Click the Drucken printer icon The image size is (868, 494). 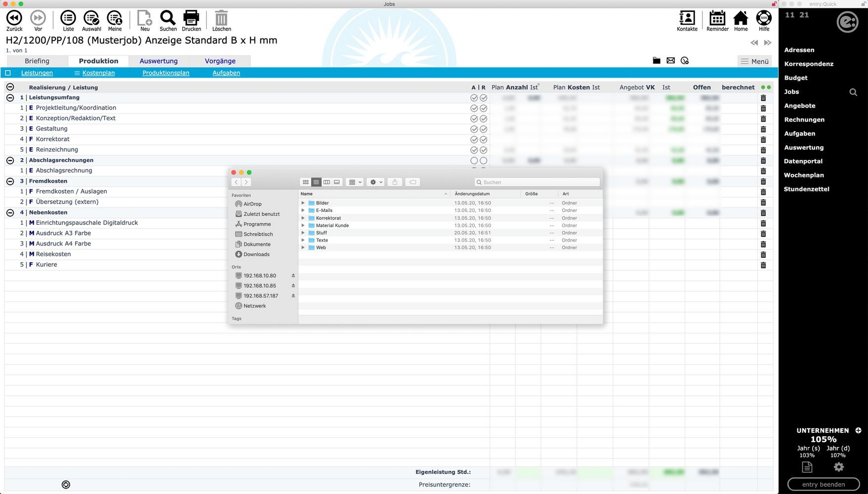click(x=191, y=18)
